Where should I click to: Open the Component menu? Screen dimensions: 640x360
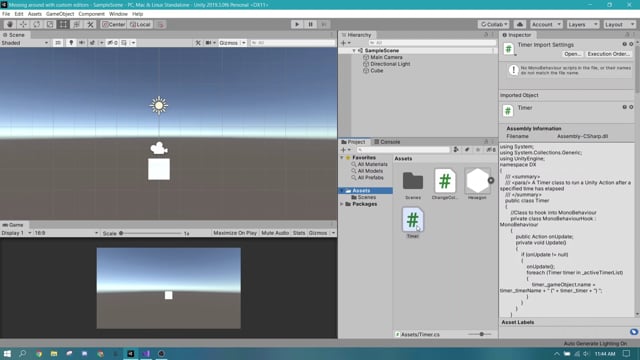(x=91, y=14)
